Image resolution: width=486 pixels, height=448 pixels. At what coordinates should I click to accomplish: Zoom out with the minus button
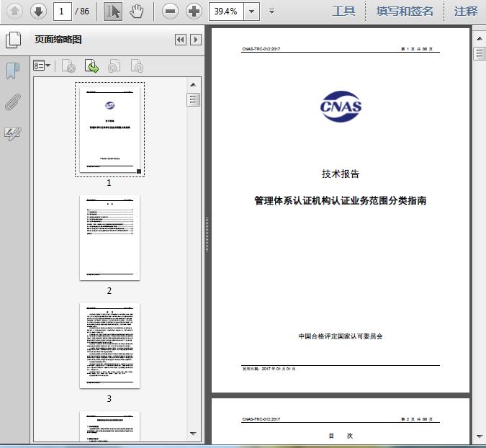click(170, 11)
